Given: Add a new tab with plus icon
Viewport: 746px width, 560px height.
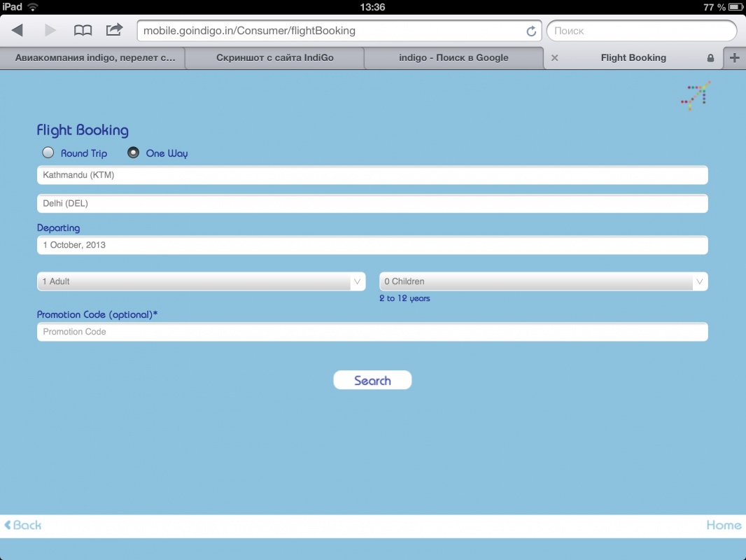Looking at the screenshot, I should click(734, 58).
